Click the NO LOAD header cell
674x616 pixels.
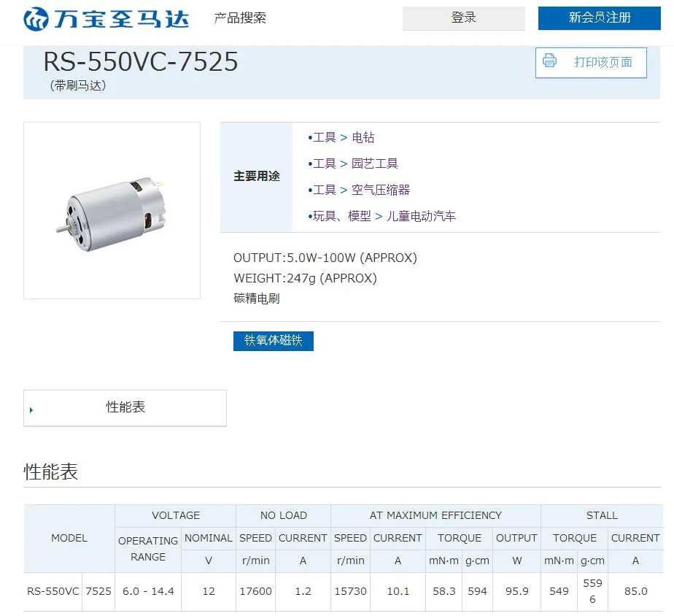click(283, 515)
